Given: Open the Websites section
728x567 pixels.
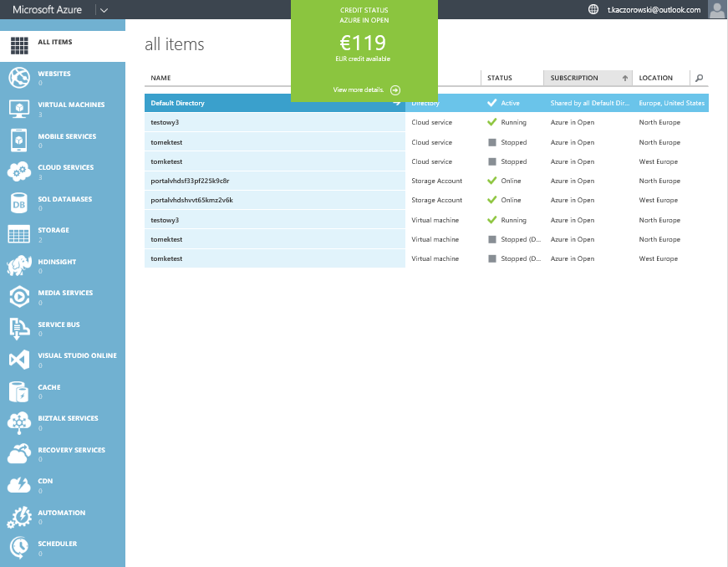Looking at the screenshot, I should 63,78.
